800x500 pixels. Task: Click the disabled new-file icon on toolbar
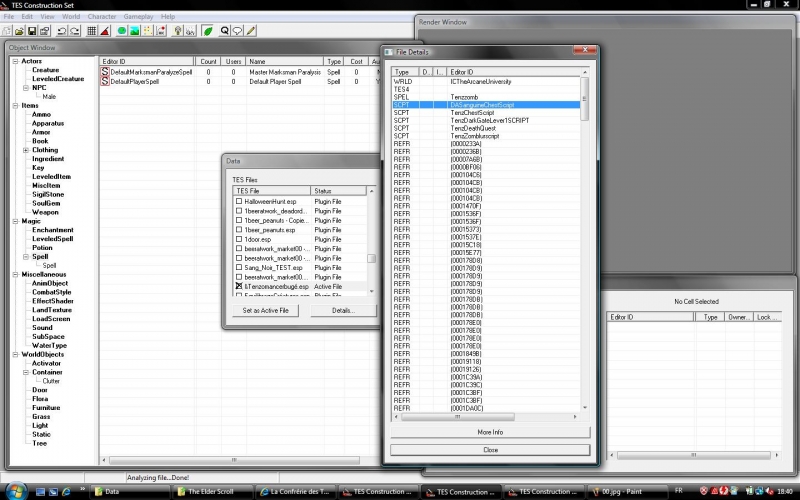(x=6, y=31)
